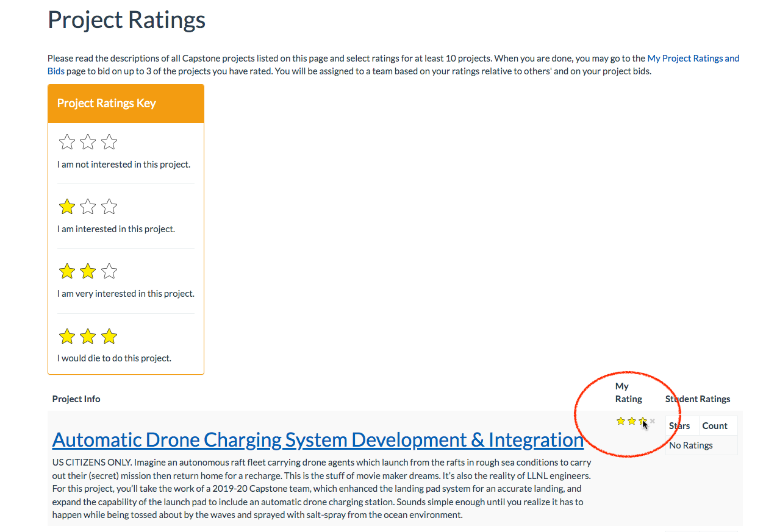Open My Project Ratings and Bids page
The image size is (777, 532).
click(x=693, y=59)
